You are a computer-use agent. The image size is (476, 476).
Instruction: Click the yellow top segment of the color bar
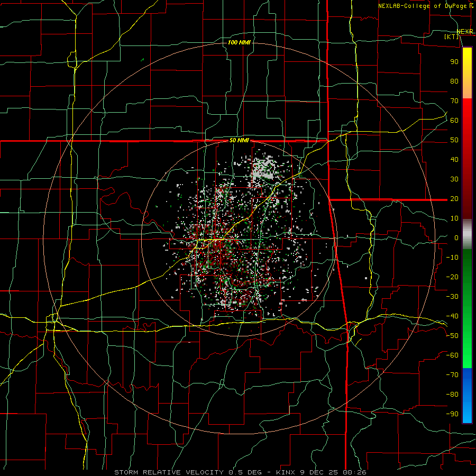point(467,73)
